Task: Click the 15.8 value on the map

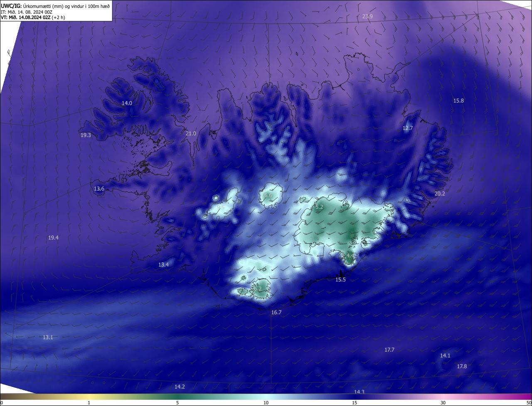Action: point(458,100)
